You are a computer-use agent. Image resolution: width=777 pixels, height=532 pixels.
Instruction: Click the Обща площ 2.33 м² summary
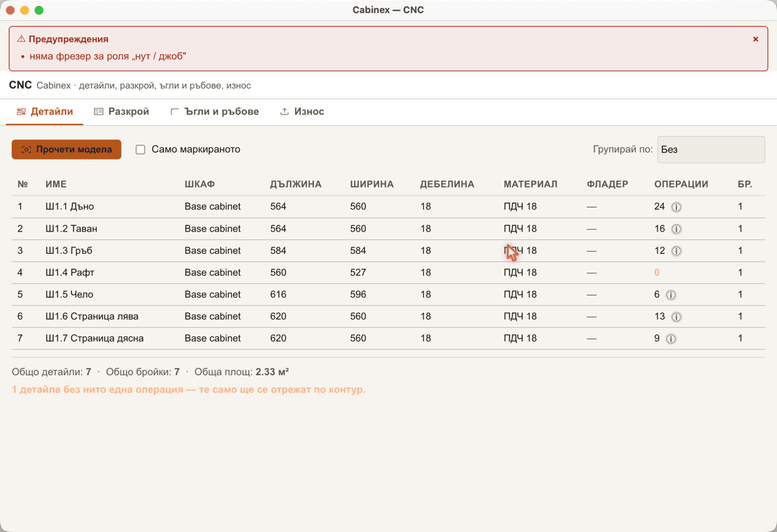tap(241, 372)
